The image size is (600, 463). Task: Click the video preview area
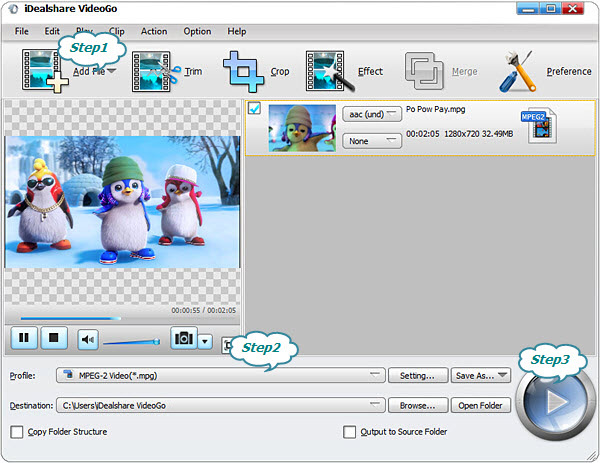coord(122,202)
